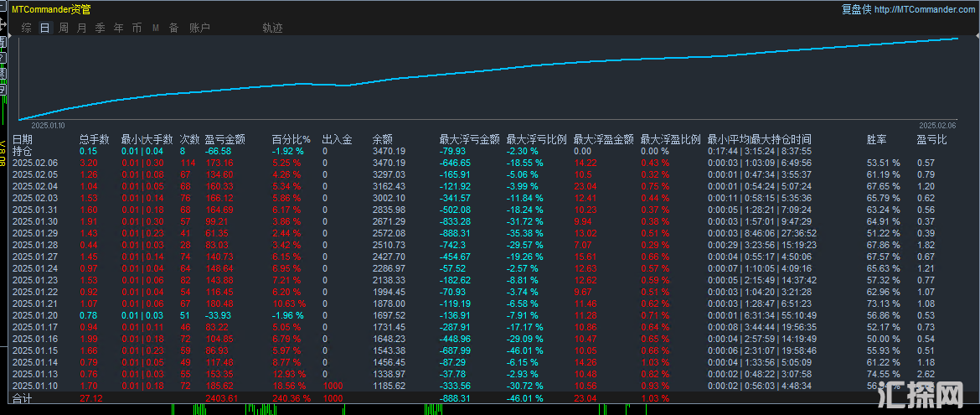
Task: Click the 最小|平均|最大持仓时间 column header
Action: click(760, 139)
